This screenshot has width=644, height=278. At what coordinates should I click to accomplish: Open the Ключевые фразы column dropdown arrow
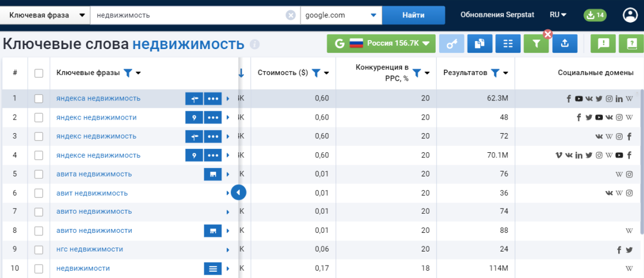pyautogui.click(x=138, y=73)
